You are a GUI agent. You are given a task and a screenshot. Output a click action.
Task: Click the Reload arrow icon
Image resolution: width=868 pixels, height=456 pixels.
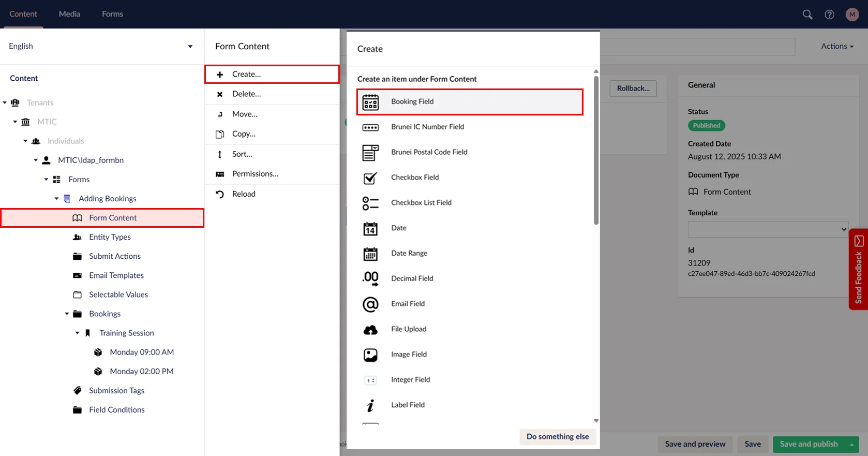pyautogui.click(x=220, y=194)
